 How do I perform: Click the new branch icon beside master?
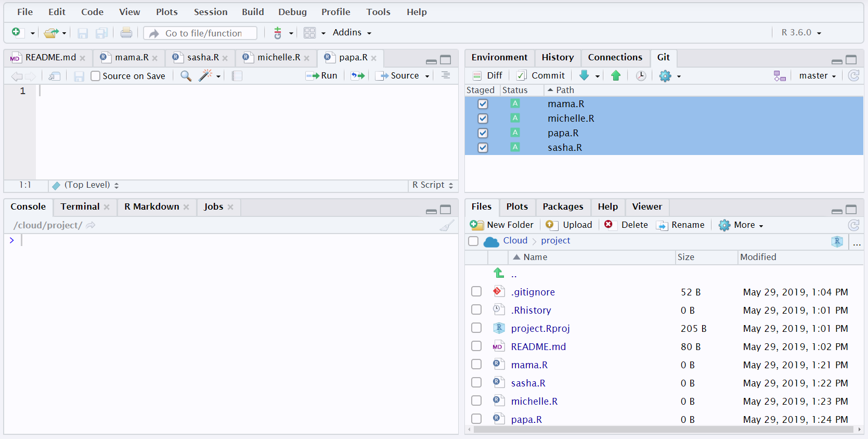coord(780,76)
